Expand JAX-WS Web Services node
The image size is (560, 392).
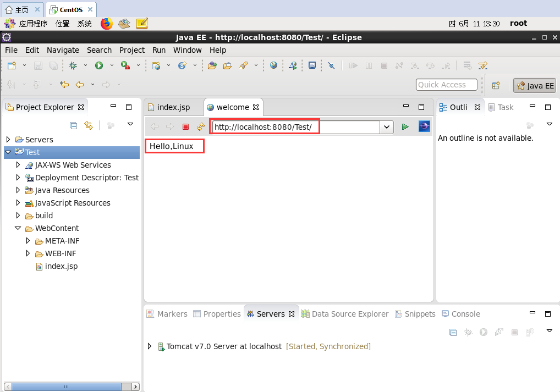pos(18,164)
